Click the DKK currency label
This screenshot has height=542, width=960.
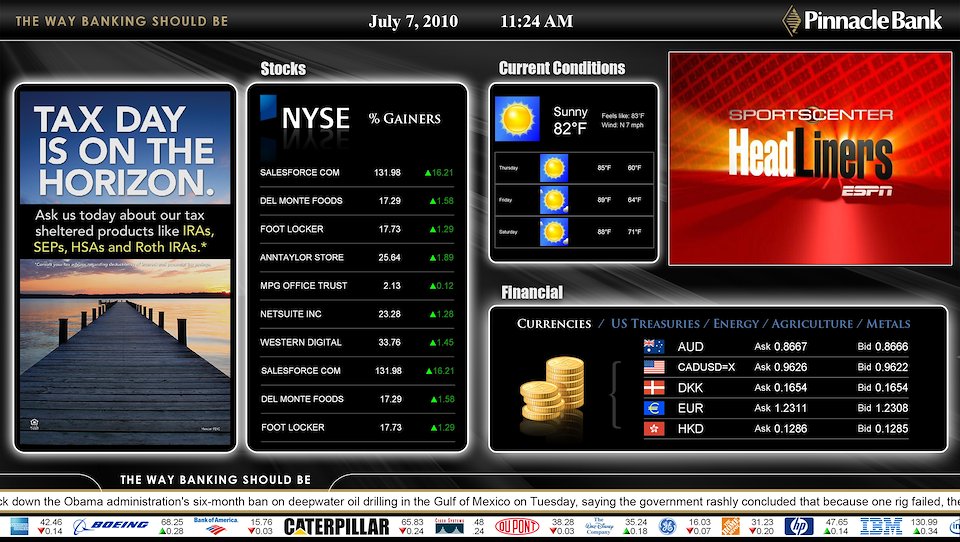(x=690, y=388)
